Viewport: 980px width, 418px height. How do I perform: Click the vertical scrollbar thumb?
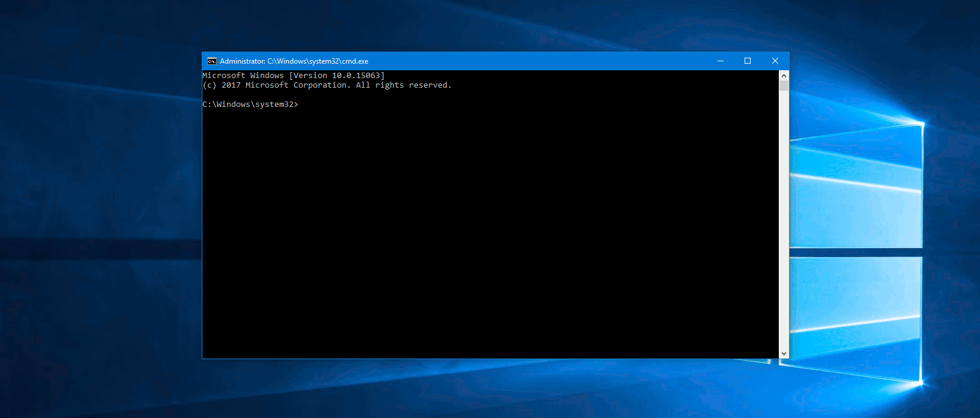coord(784,85)
